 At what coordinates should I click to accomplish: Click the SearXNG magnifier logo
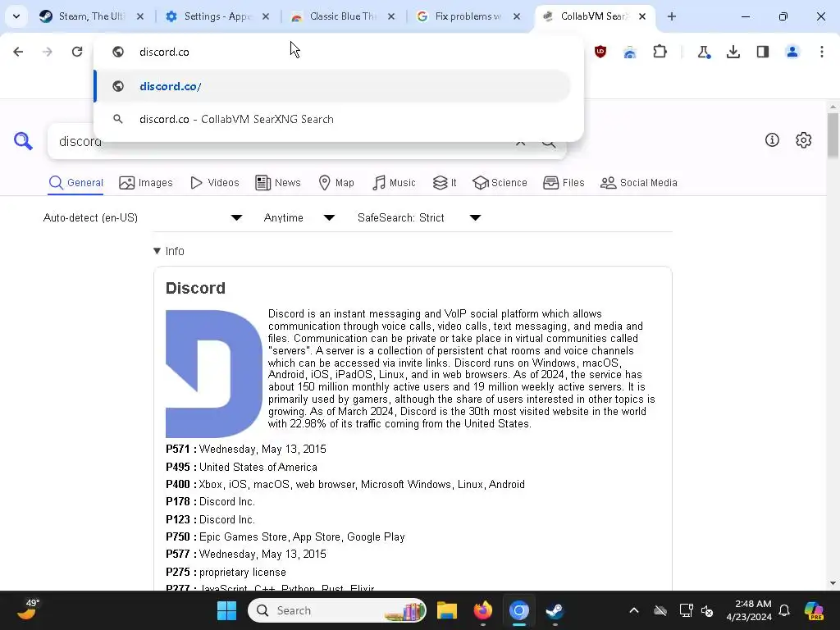[x=23, y=141]
